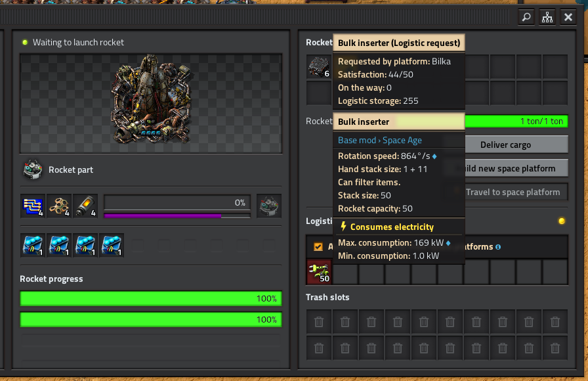The height and width of the screenshot is (381, 588).
Task: Click the rocket fuel ingredient slot
Action: pos(85,206)
